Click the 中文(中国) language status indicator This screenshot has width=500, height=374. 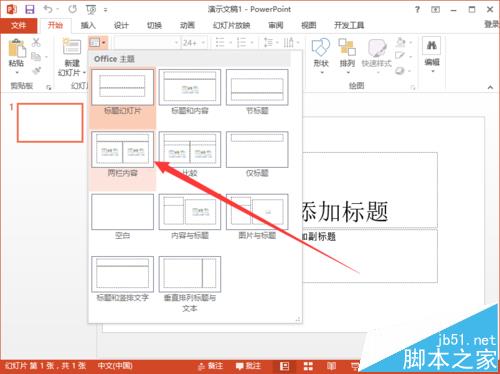click(115, 366)
